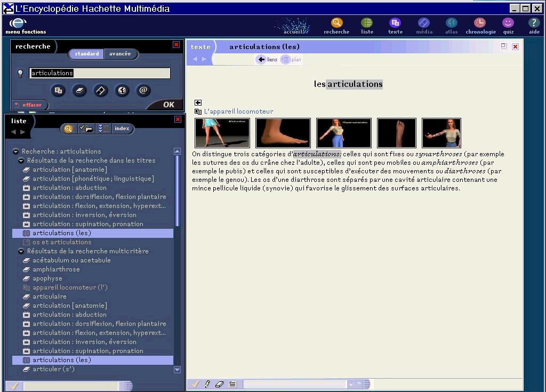Select the @ internet filter icon in recherche
Viewport: 546px width, 392px height.
pos(143,91)
